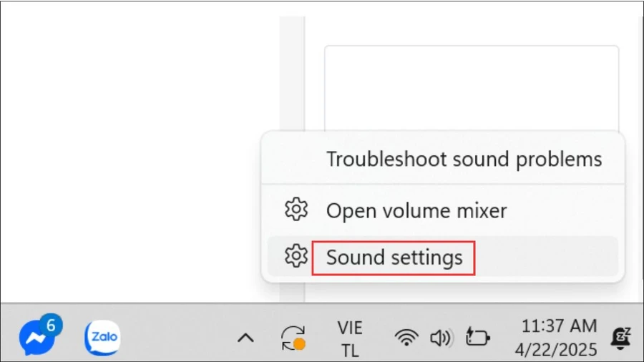Click the 4/22/2025 date text
The height and width of the screenshot is (362, 644).
pos(556,350)
